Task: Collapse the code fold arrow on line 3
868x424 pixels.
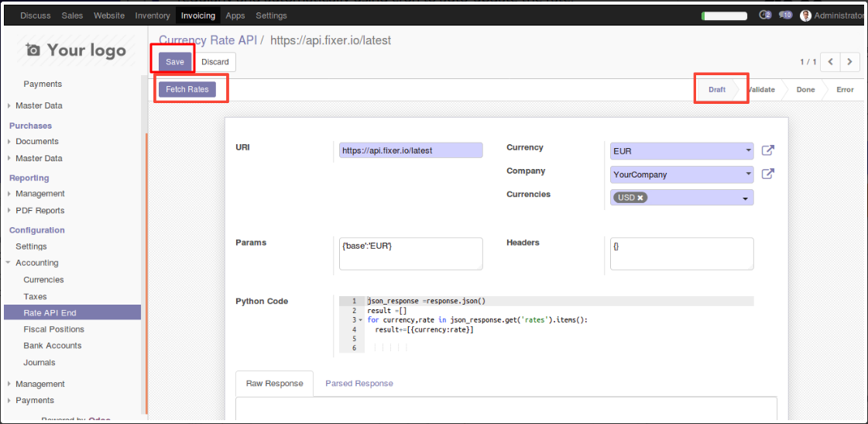Action: click(360, 319)
